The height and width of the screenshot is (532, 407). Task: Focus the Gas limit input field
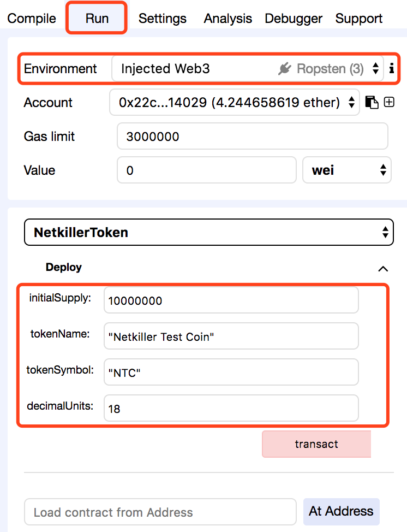coord(252,137)
